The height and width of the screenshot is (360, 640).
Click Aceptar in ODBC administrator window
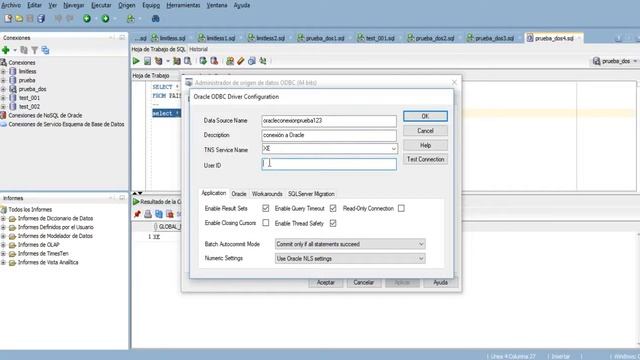coord(325,282)
